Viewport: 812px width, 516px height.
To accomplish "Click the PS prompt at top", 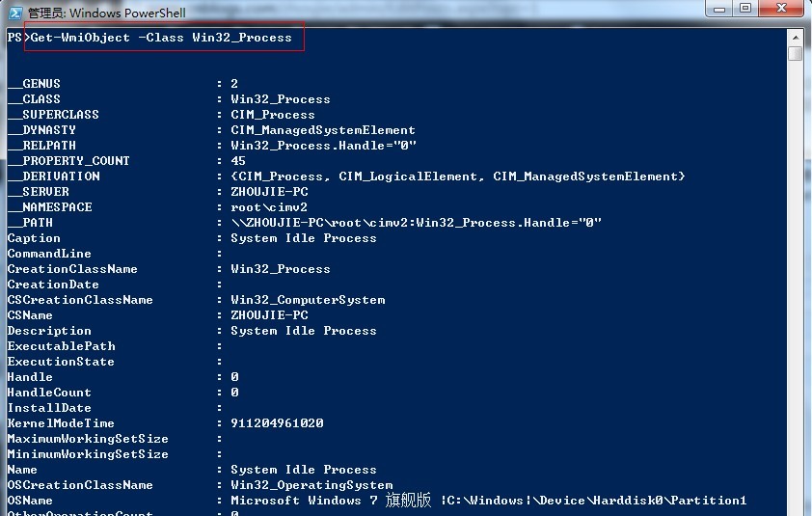I will [18, 38].
